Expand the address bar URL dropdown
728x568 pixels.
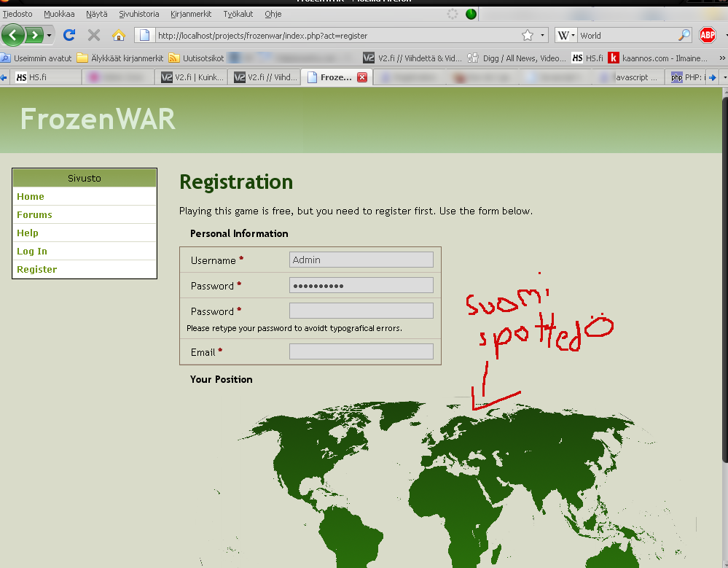pos(544,35)
